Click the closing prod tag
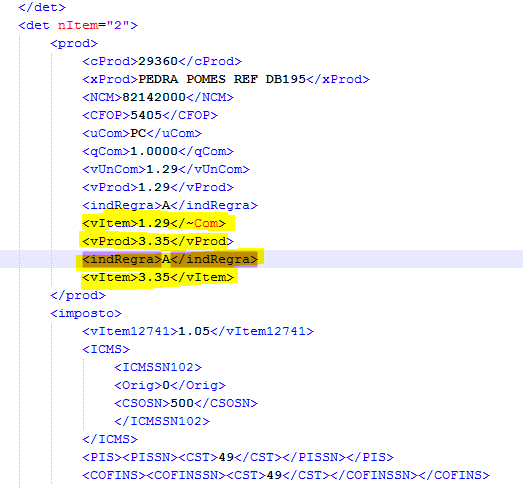This screenshot has width=523, height=488. click(x=78, y=295)
